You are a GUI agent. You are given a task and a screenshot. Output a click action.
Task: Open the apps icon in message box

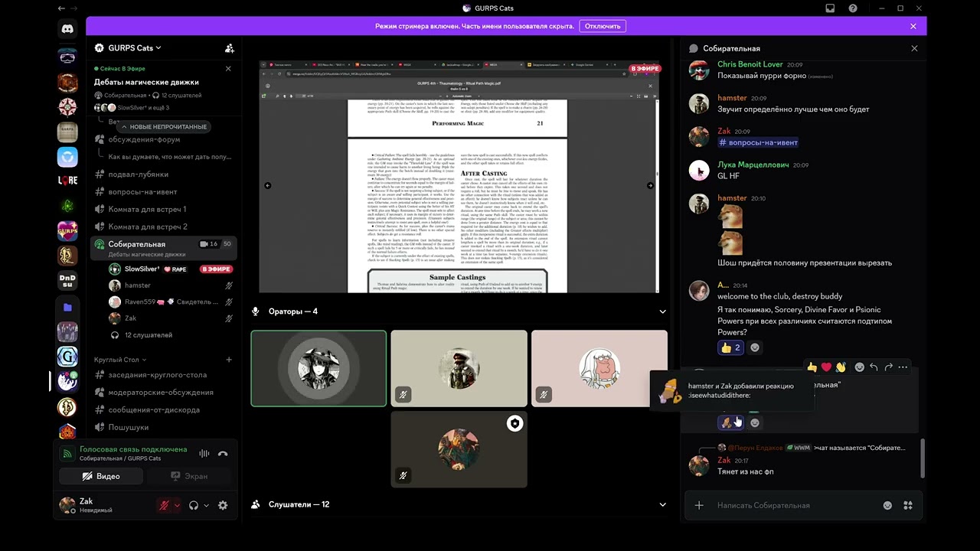point(908,505)
